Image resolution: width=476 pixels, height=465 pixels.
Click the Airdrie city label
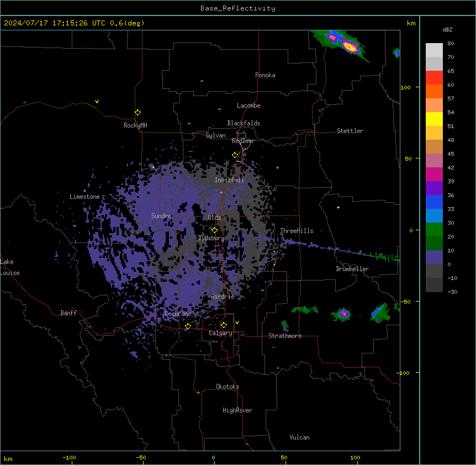[x=223, y=297]
